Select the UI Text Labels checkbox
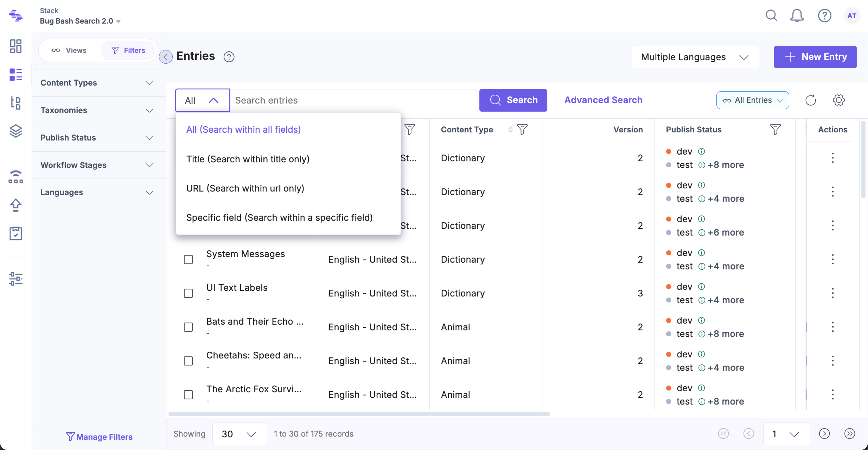The height and width of the screenshot is (450, 868). 188,293
